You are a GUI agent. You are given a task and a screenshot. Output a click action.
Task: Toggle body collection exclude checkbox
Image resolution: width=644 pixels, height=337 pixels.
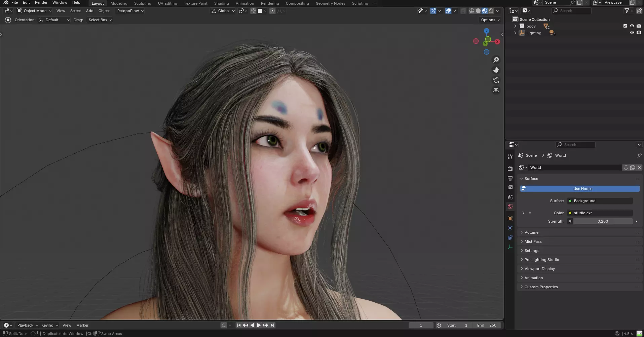point(625,26)
